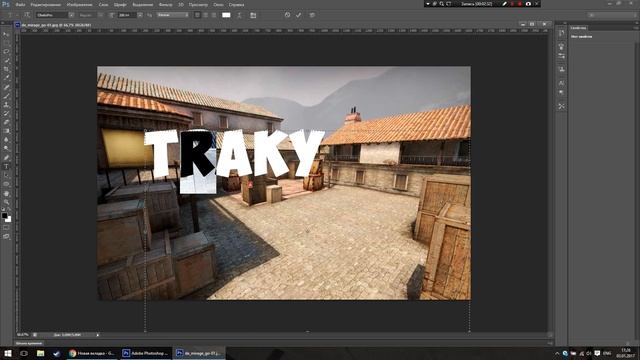This screenshot has width=640, height=360.
Task: Select the Healing Brush tool
Action: tap(6, 87)
